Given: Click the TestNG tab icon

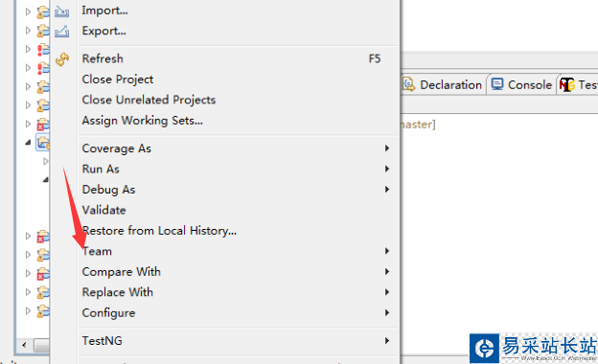Looking at the screenshot, I should point(567,84).
